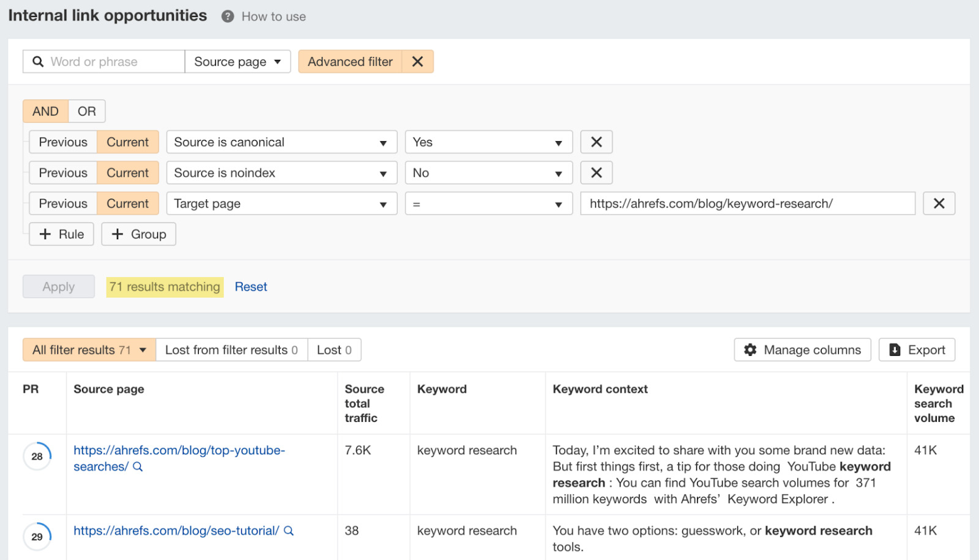Export the filter results
The width and height of the screenshot is (979, 560).
pos(917,350)
